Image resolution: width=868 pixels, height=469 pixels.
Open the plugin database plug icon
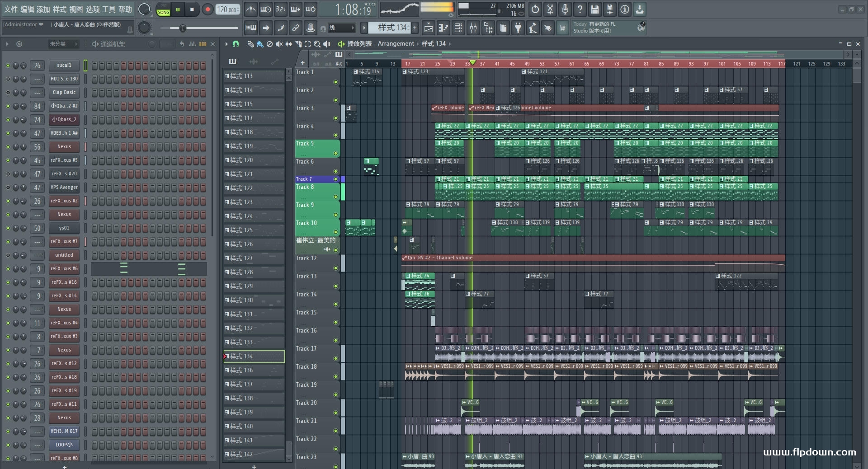pyautogui.click(x=518, y=28)
